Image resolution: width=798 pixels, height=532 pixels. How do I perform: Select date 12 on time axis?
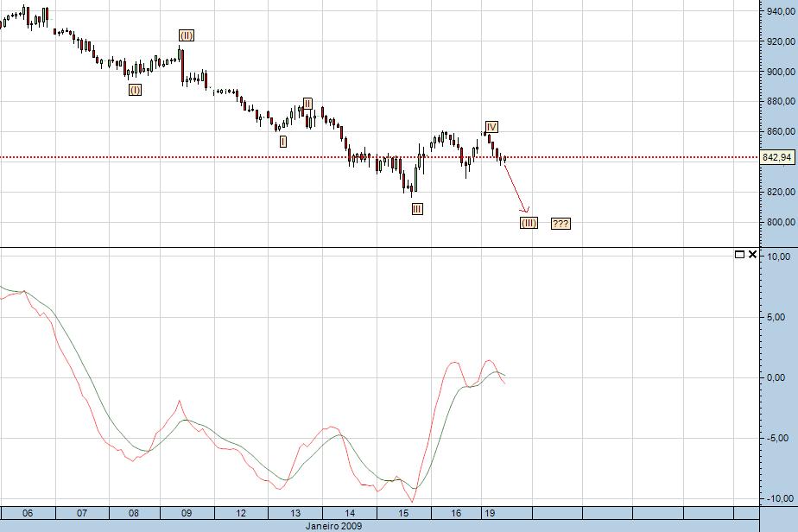(241, 513)
